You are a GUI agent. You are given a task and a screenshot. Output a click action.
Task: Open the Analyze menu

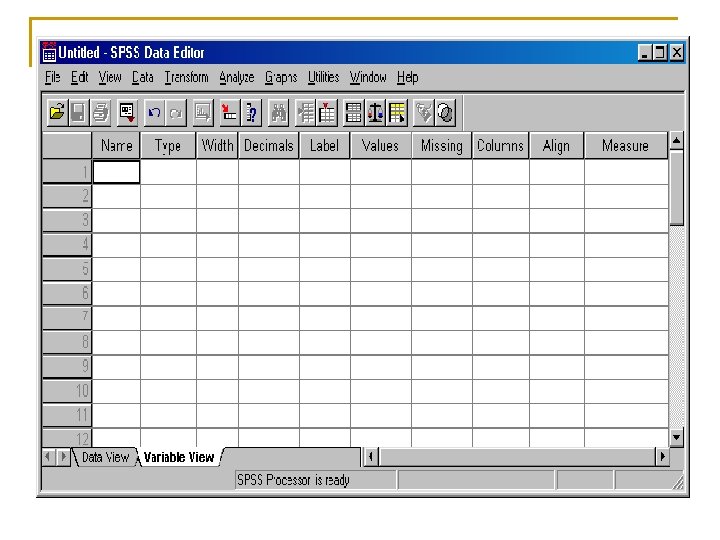[x=236, y=78]
